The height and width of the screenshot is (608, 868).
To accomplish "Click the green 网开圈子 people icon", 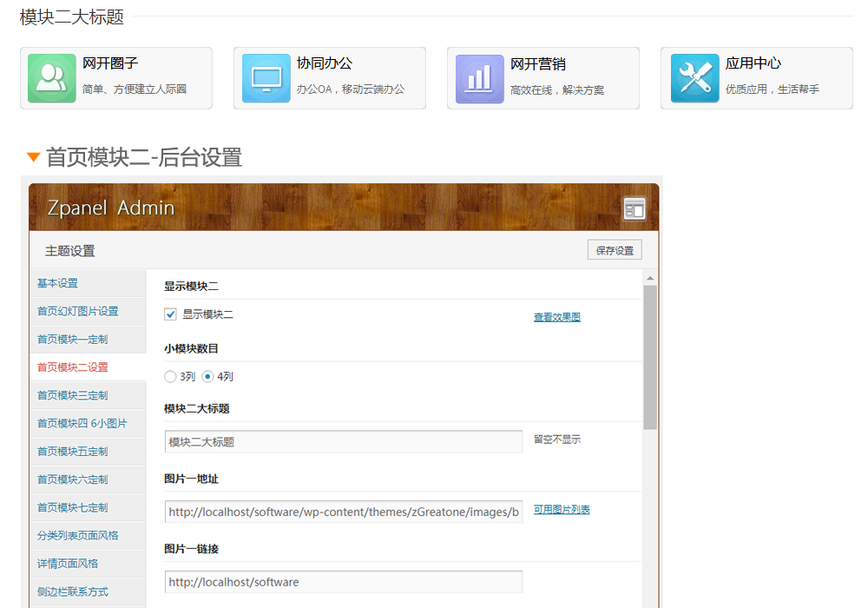I will [x=52, y=78].
